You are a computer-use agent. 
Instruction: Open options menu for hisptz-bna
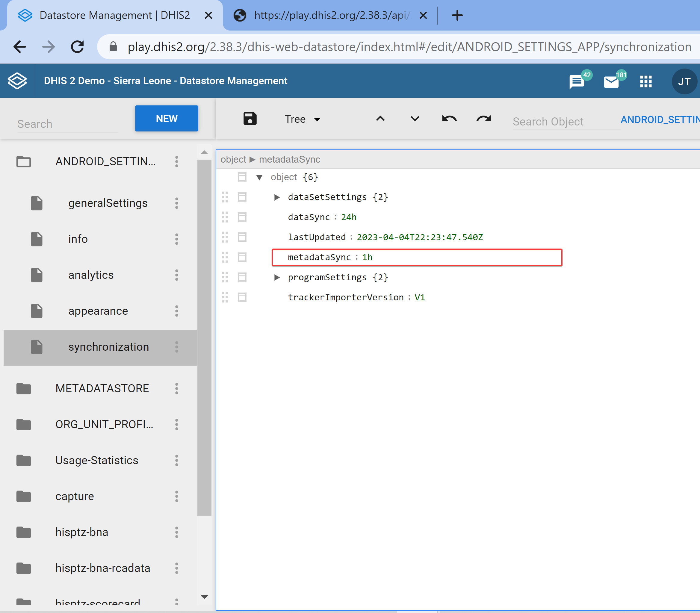point(176,532)
